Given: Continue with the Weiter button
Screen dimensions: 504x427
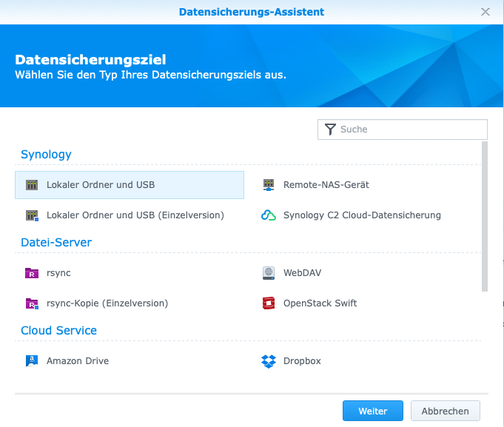Looking at the screenshot, I should pos(373,411).
